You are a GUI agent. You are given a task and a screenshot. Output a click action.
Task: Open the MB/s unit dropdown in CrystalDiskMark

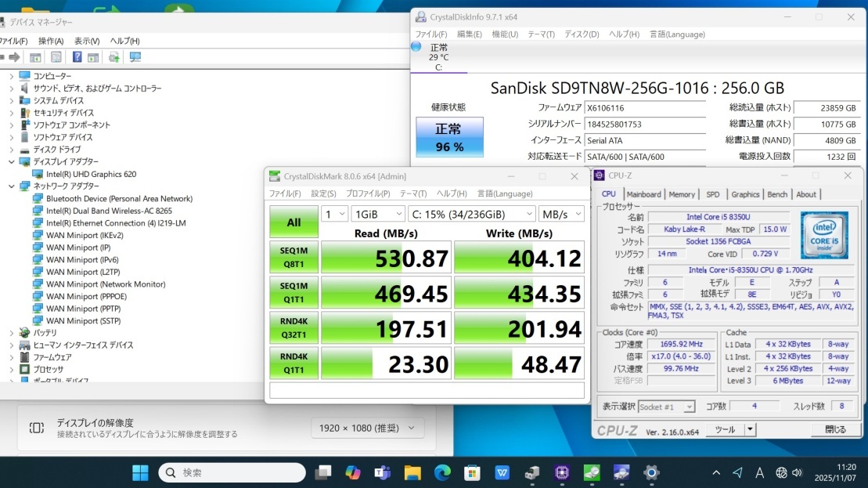(x=561, y=214)
